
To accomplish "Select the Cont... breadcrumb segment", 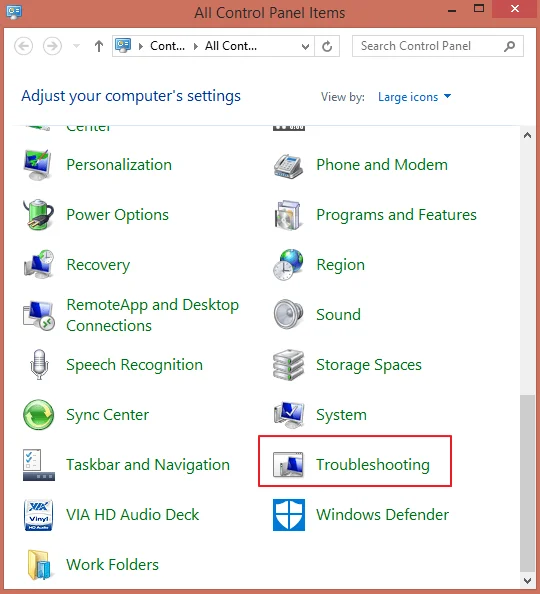I will click(168, 46).
